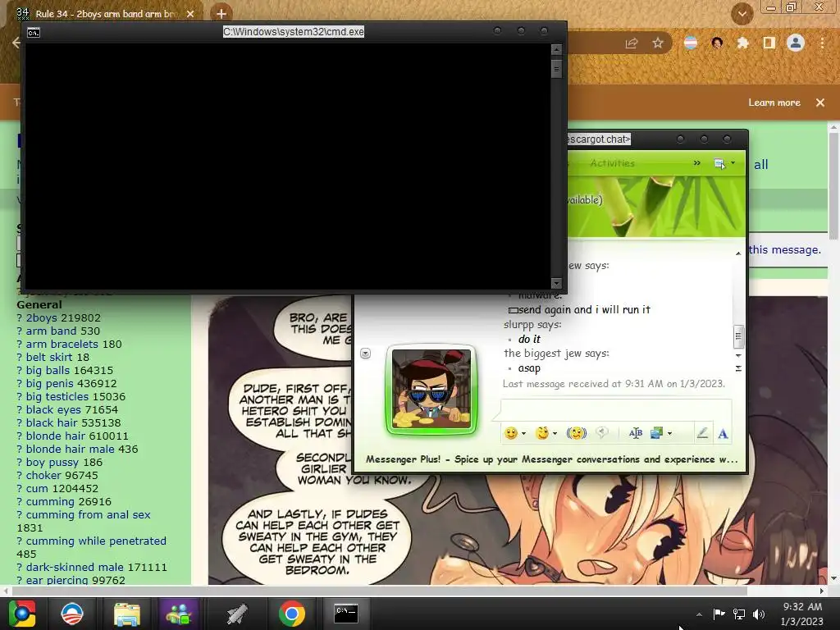The width and height of the screenshot is (840, 630).
Task: Click the cmd window scroll down arrow
Action: pyautogui.click(x=557, y=283)
